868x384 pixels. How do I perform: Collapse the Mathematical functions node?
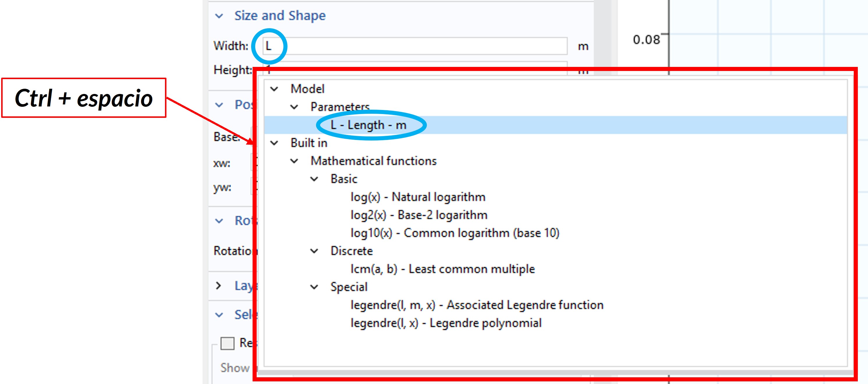pyautogui.click(x=294, y=161)
